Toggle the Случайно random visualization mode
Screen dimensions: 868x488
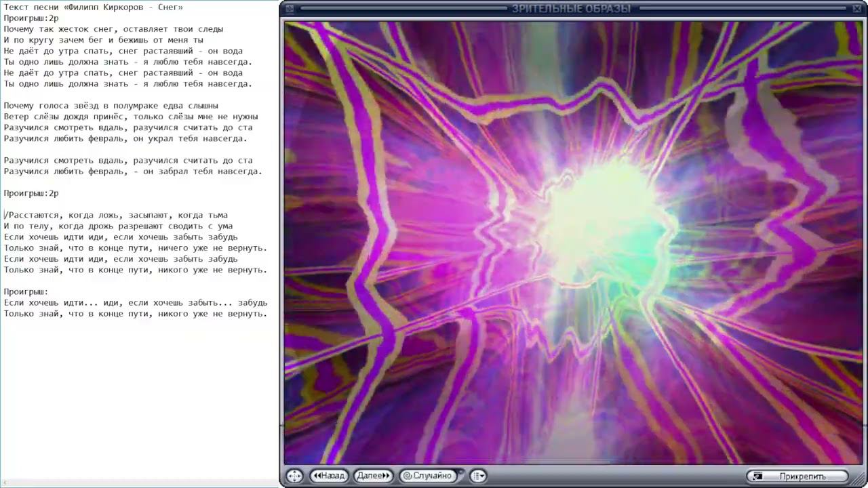point(429,476)
